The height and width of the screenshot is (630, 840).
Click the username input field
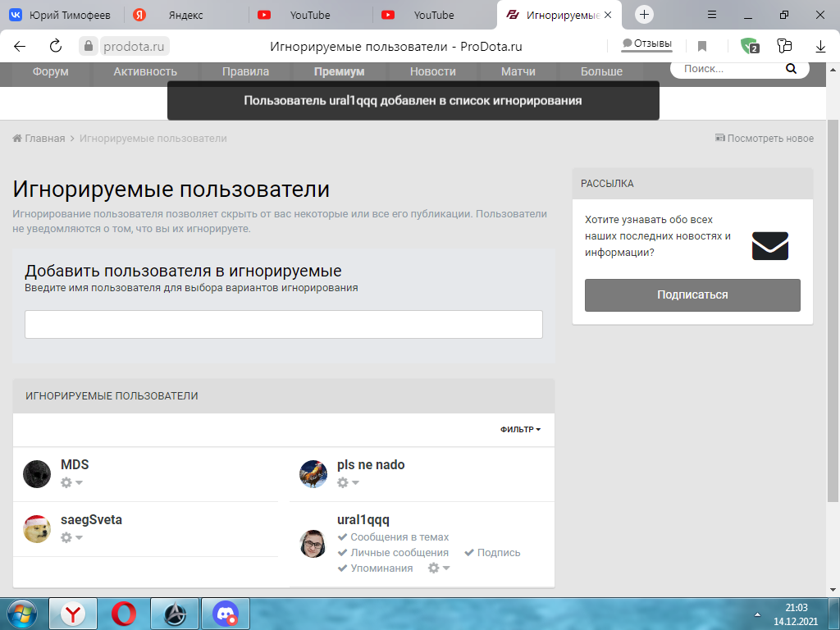pyautogui.click(x=283, y=324)
